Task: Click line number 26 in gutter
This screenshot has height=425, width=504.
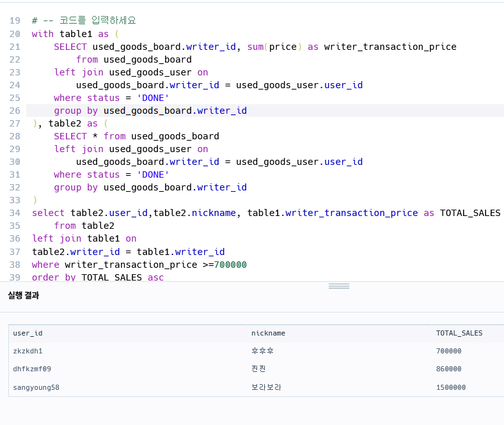Action: (x=15, y=111)
